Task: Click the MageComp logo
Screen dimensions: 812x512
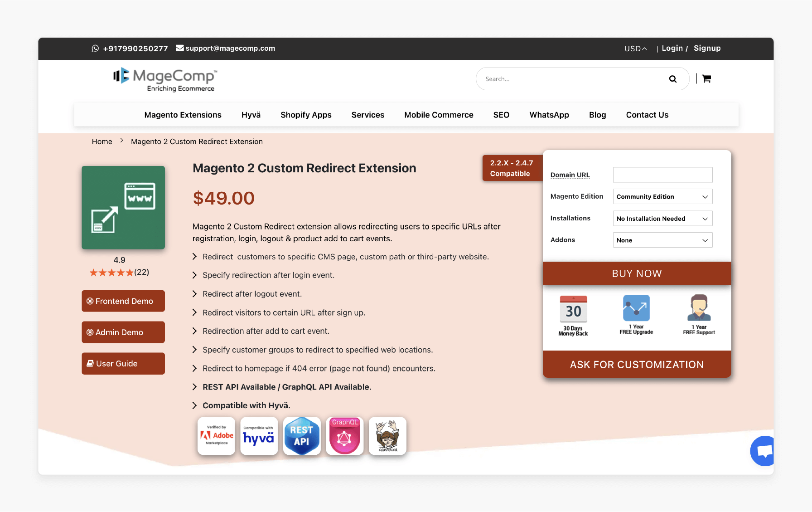Action: tap(165, 80)
